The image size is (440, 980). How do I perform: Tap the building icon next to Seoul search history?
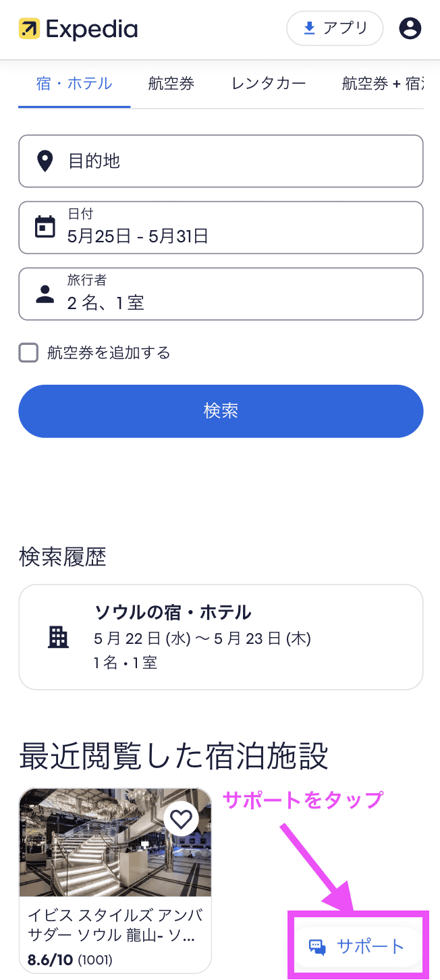[x=59, y=636]
